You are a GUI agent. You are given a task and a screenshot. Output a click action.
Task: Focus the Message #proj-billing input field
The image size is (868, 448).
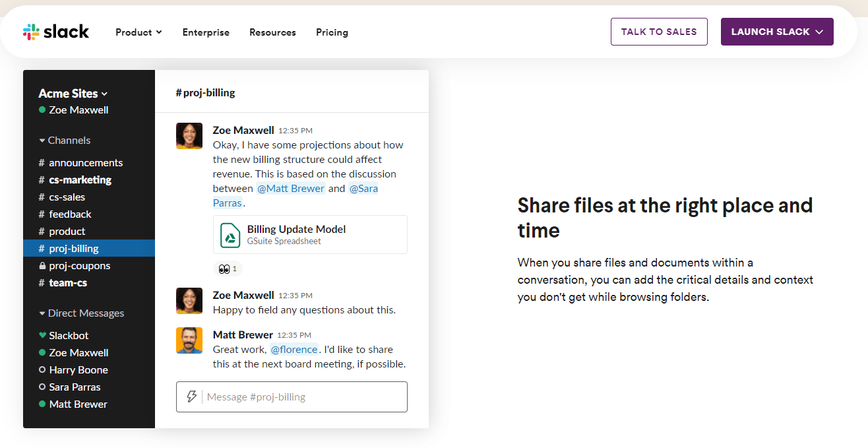[292, 397]
